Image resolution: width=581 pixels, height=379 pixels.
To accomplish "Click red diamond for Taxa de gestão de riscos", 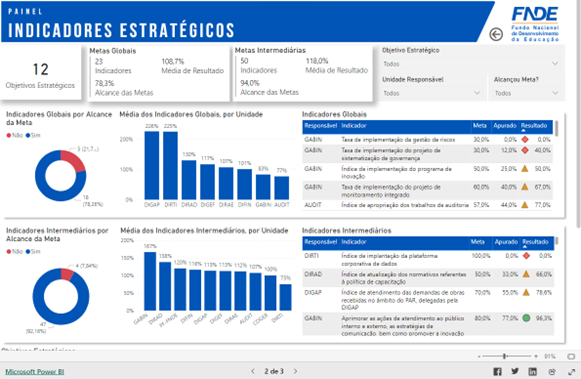I will click(x=525, y=140).
